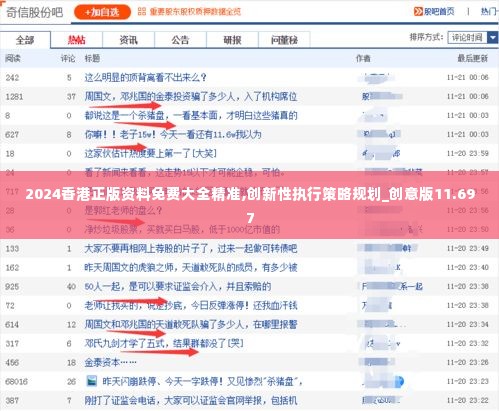Click the 股吧首页 arrow icon
Screen dimensions: 499x411
[418, 12]
